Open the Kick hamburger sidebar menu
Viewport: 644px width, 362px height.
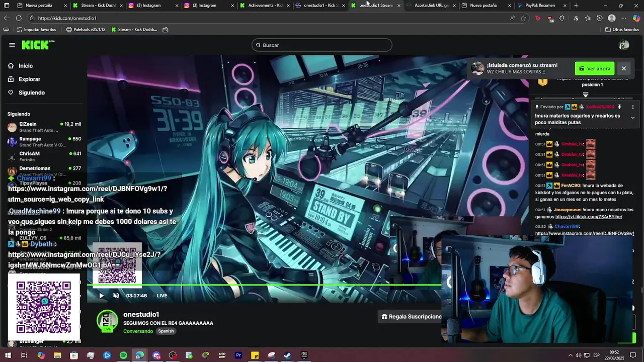coord(12,45)
